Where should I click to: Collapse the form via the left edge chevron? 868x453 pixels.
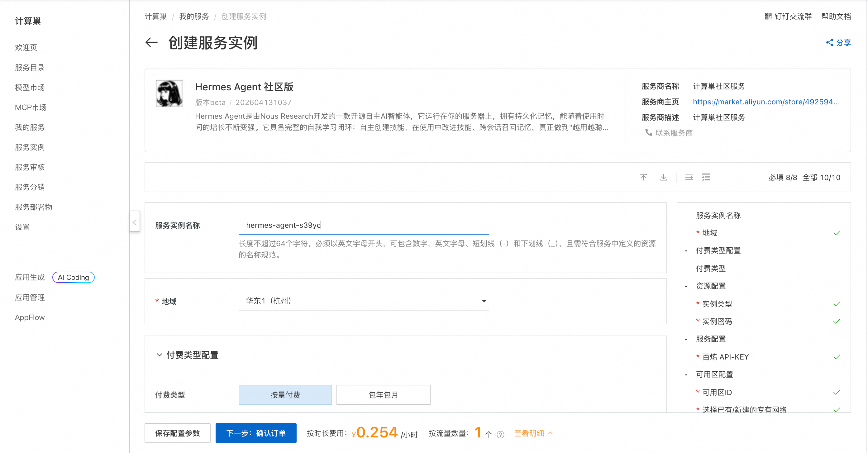click(x=135, y=222)
